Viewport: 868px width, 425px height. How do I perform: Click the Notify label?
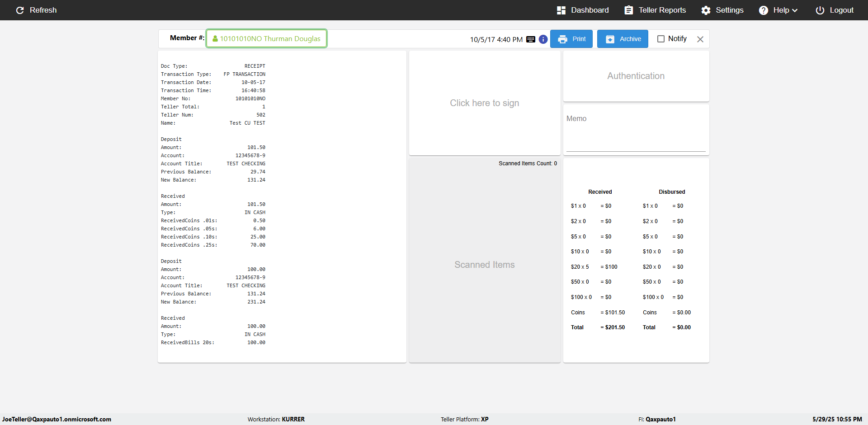tap(677, 39)
